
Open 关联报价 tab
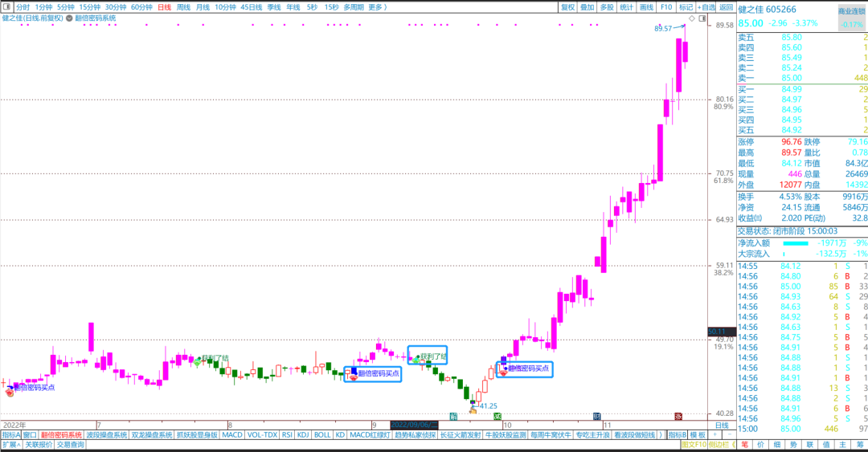pyautogui.click(x=39, y=445)
